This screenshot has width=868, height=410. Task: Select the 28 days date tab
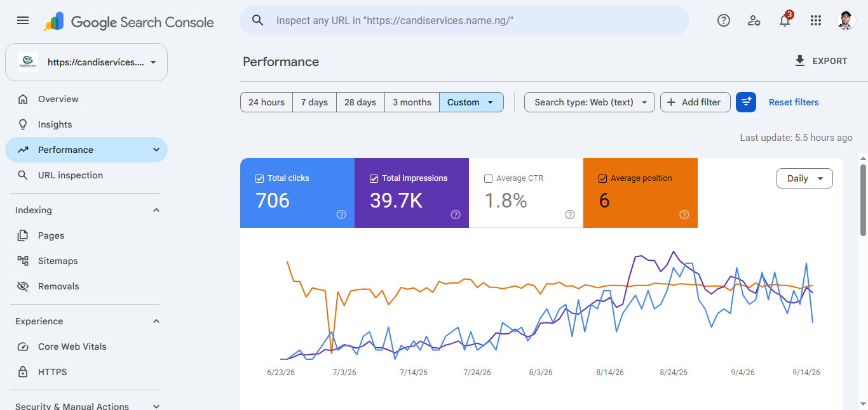(x=360, y=102)
